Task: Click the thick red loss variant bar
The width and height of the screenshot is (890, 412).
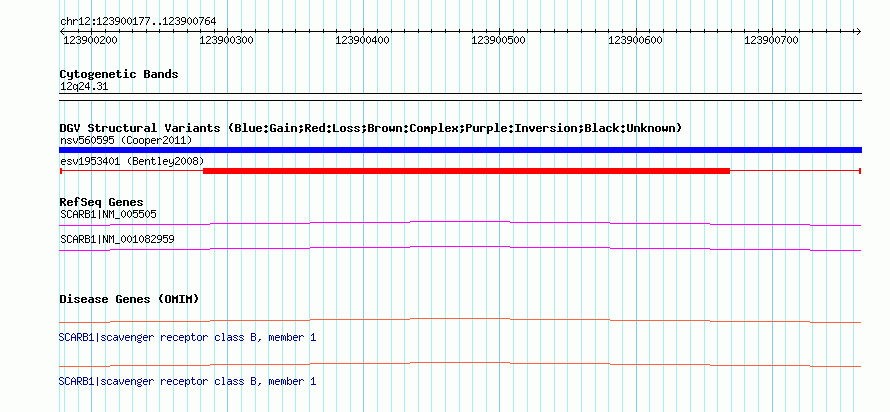Action: pos(466,171)
